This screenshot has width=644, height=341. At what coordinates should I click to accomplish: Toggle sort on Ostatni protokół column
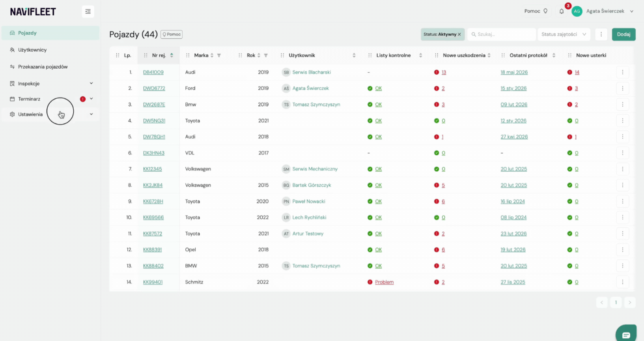click(x=554, y=55)
